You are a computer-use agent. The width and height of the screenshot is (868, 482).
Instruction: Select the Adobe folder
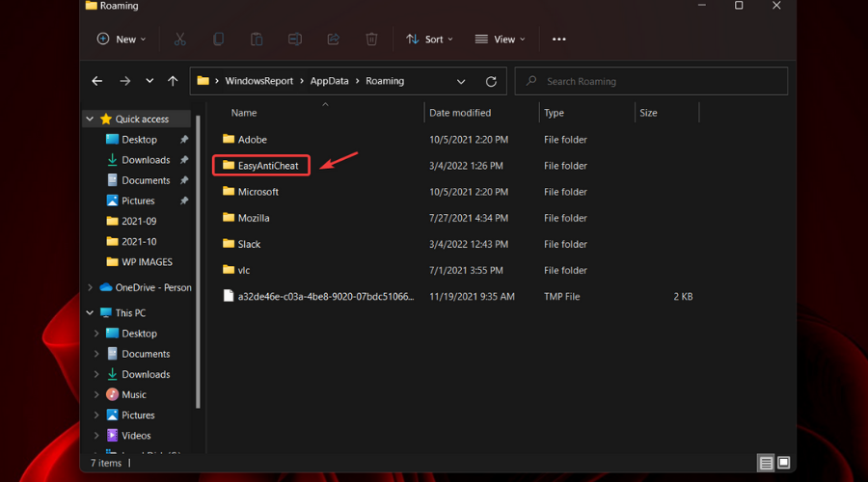(245, 140)
